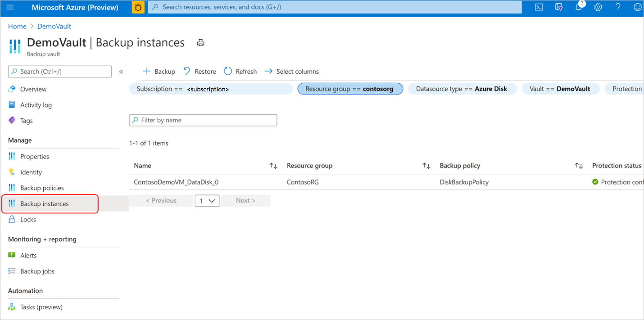The height and width of the screenshot is (320, 644).
Task: Open the hamburger portal menu
Action: [10, 7]
